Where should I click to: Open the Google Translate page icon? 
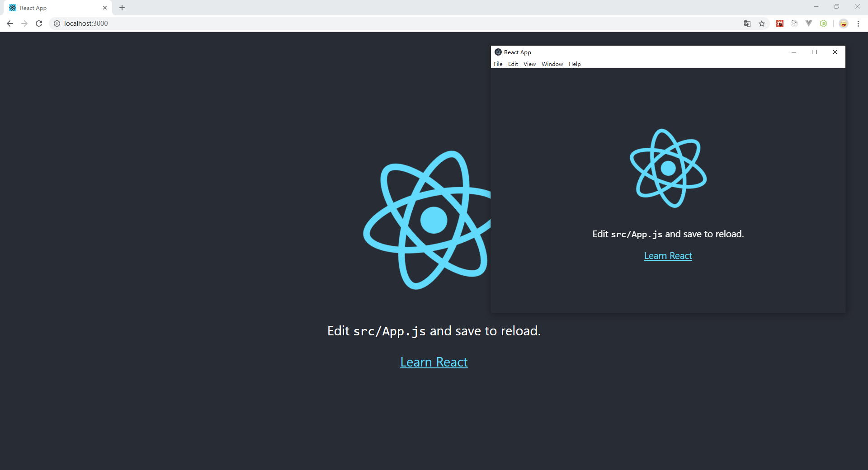[x=747, y=23]
